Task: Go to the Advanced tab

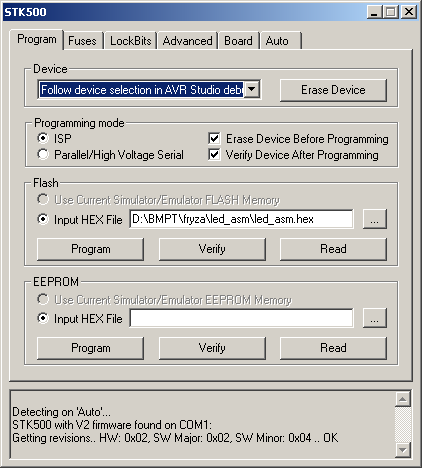Action: click(x=187, y=41)
